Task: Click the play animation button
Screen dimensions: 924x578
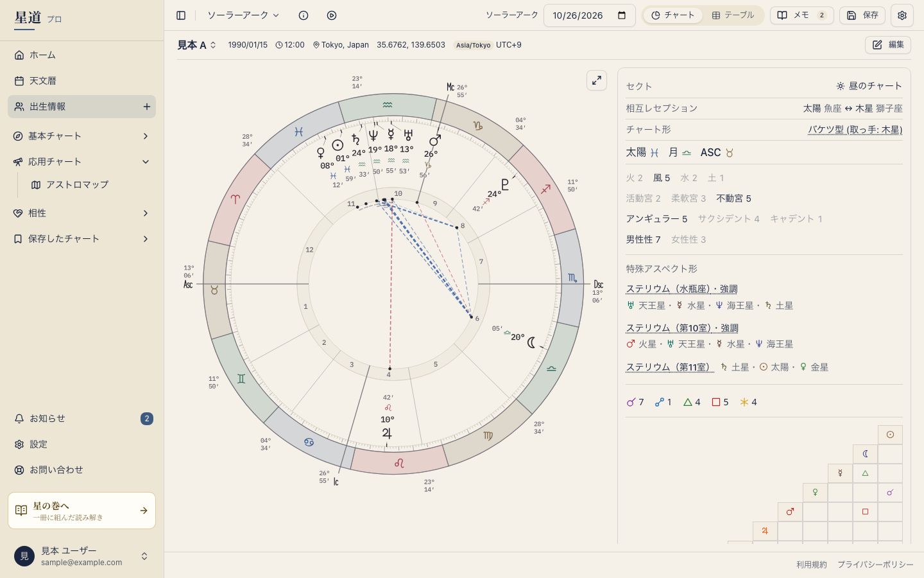Action: pyautogui.click(x=332, y=15)
